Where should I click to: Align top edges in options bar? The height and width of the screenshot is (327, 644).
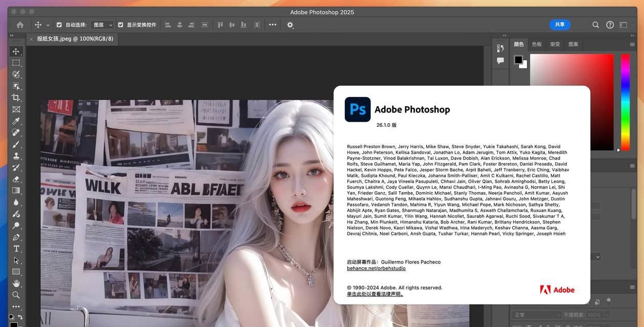coord(220,25)
